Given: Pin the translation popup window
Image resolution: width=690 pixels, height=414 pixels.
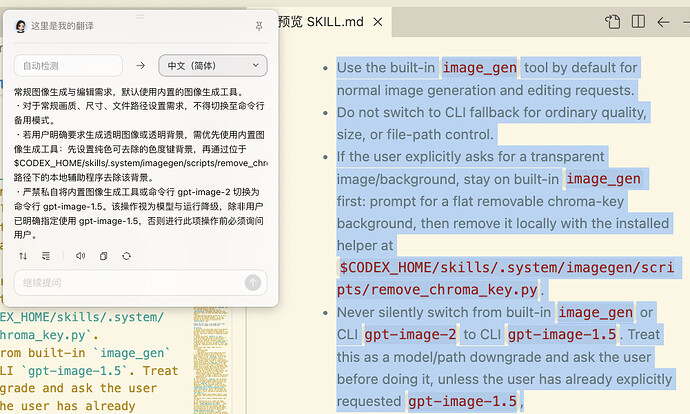Looking at the screenshot, I should (259, 26).
